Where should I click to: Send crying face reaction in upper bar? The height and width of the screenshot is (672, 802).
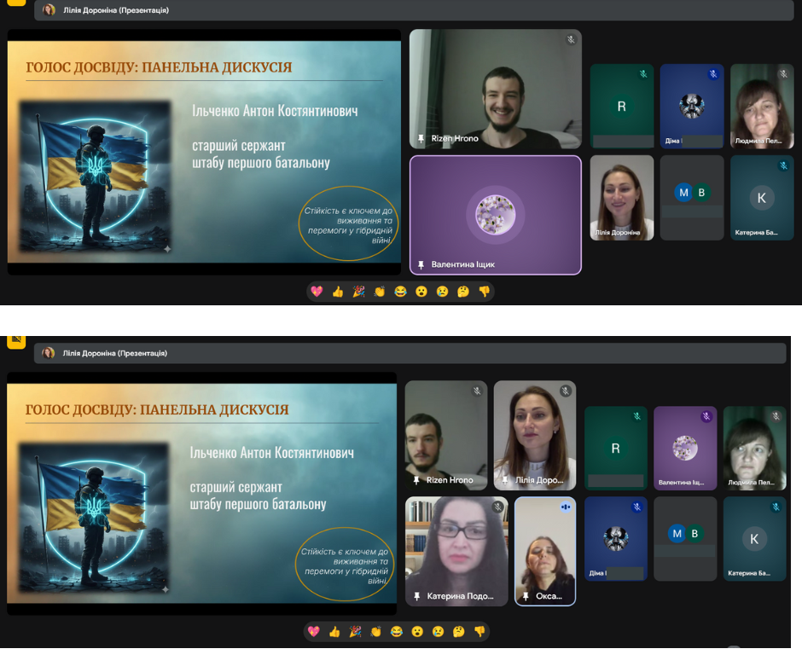(442, 292)
